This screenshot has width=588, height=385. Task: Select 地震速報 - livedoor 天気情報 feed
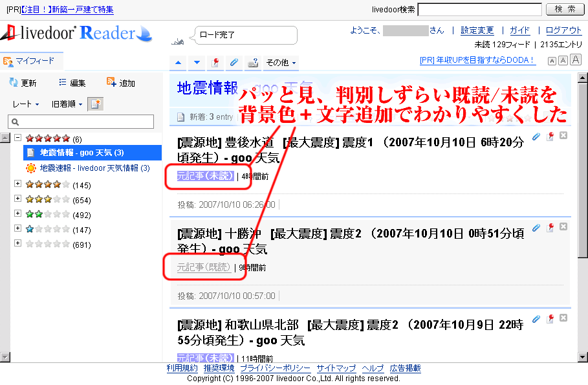pos(88,168)
